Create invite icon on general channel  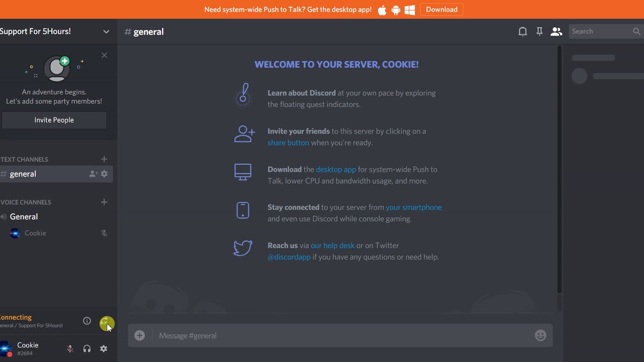(x=93, y=174)
